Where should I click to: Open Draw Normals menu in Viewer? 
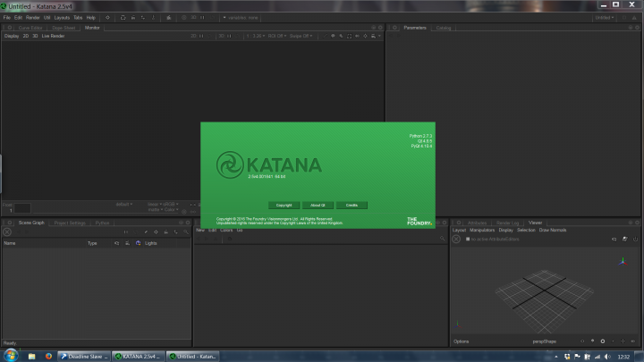click(x=552, y=230)
